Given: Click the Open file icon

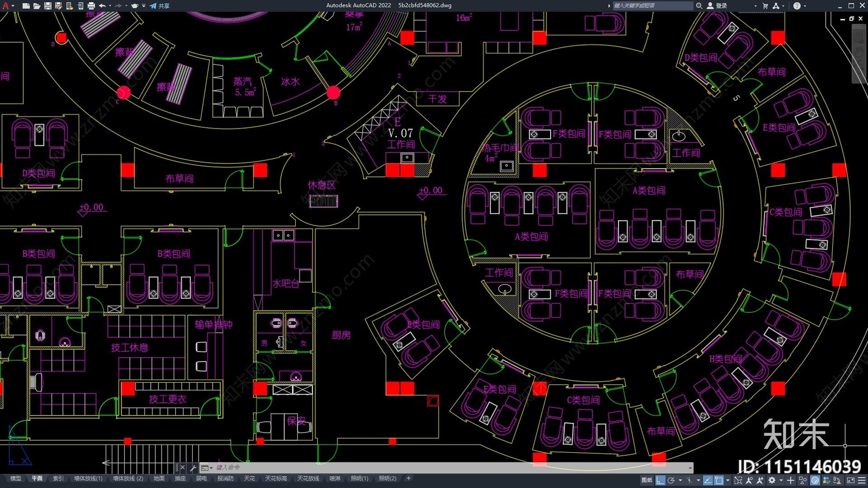Looking at the screenshot, I should point(37,5).
